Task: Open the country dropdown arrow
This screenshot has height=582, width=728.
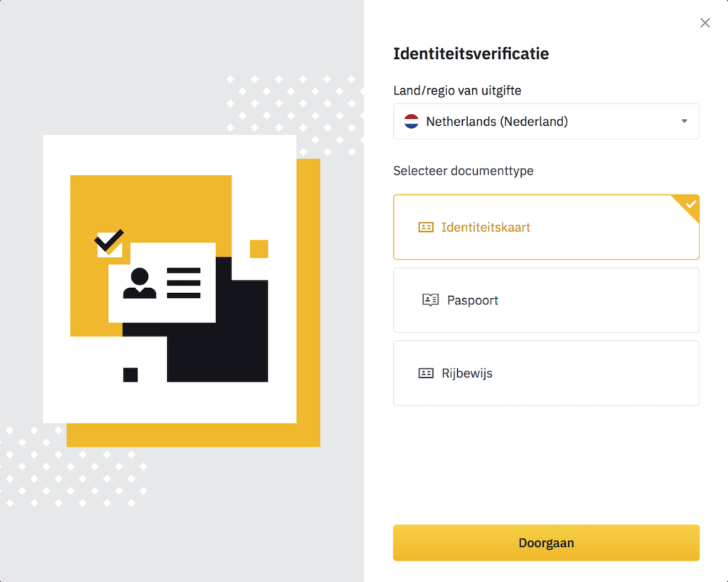Action: (684, 121)
